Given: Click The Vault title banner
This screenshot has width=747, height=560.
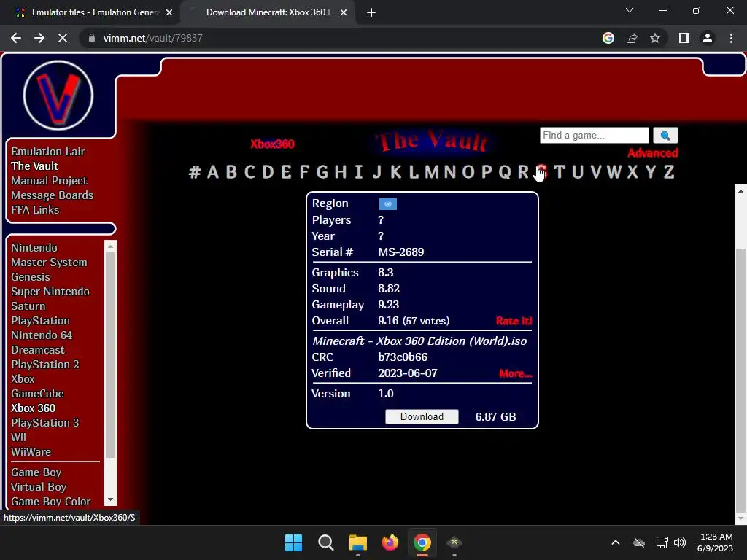Looking at the screenshot, I should [x=433, y=141].
